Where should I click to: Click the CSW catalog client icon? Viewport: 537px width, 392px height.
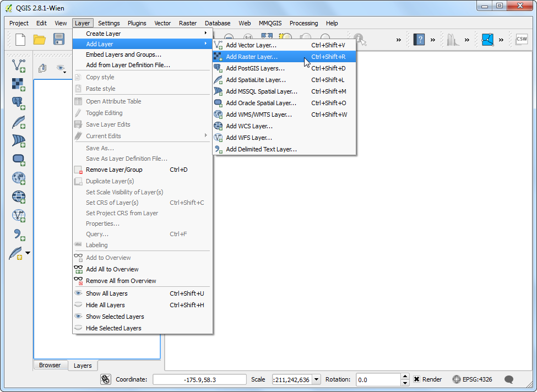(x=522, y=40)
